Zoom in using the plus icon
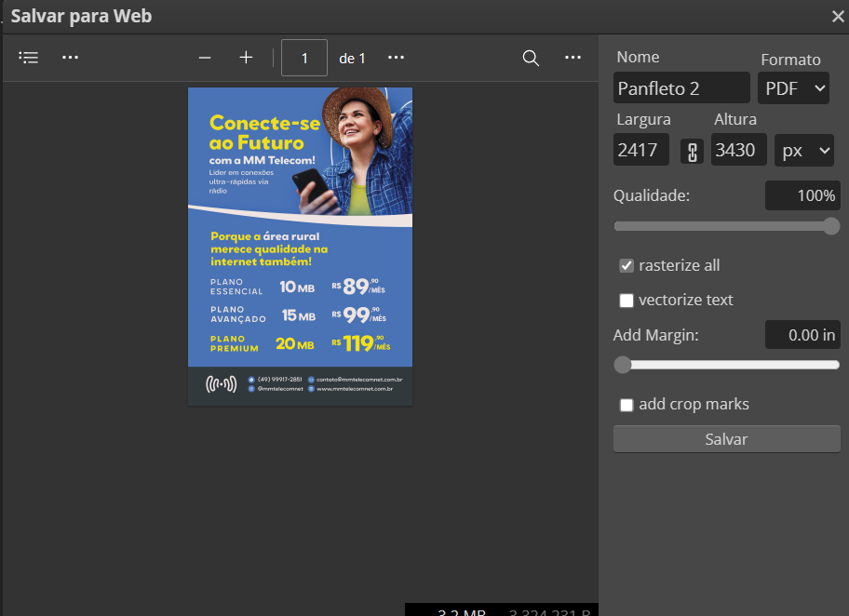This screenshot has height=616, width=849. click(x=246, y=57)
